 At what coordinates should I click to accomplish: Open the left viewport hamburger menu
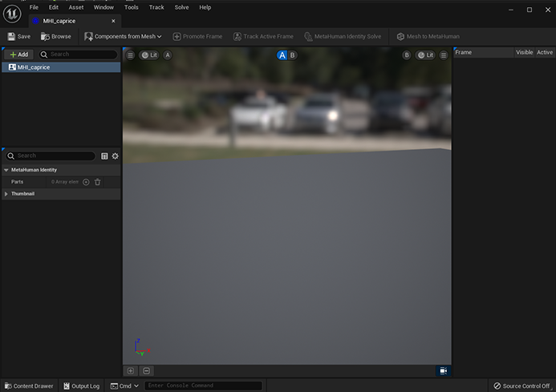pyautogui.click(x=131, y=55)
